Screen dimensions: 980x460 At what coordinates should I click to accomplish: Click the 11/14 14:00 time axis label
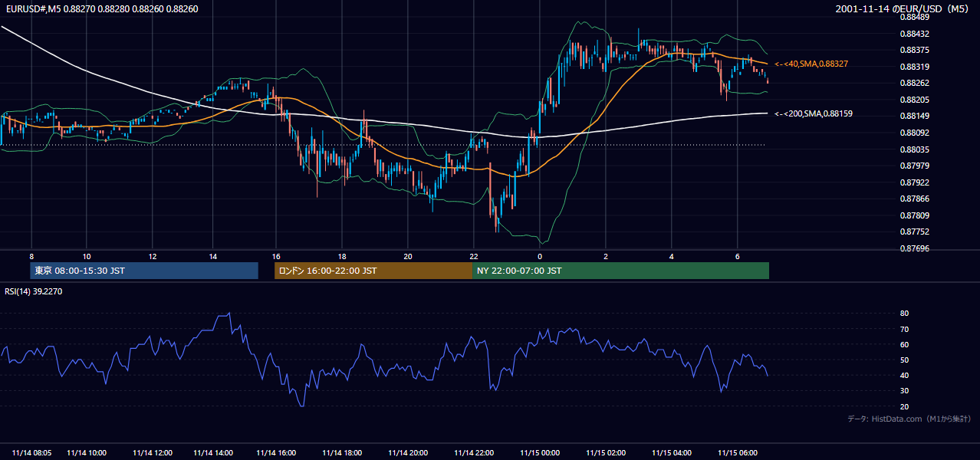click(213, 452)
